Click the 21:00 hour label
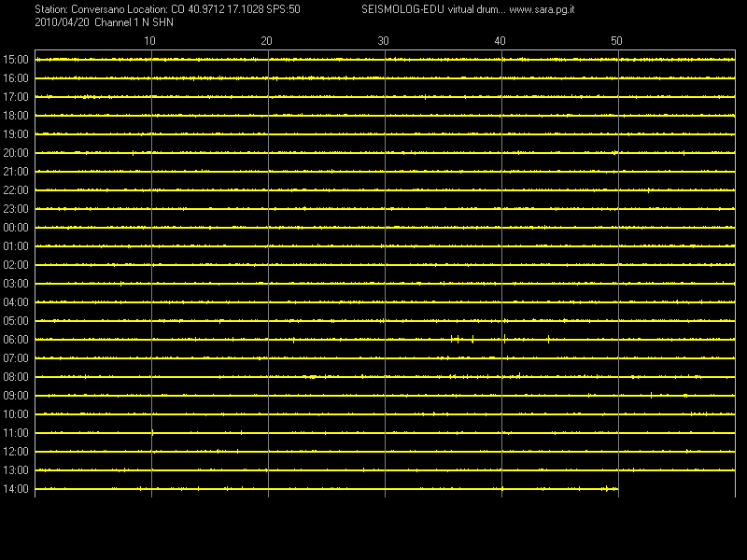 pos(16,172)
